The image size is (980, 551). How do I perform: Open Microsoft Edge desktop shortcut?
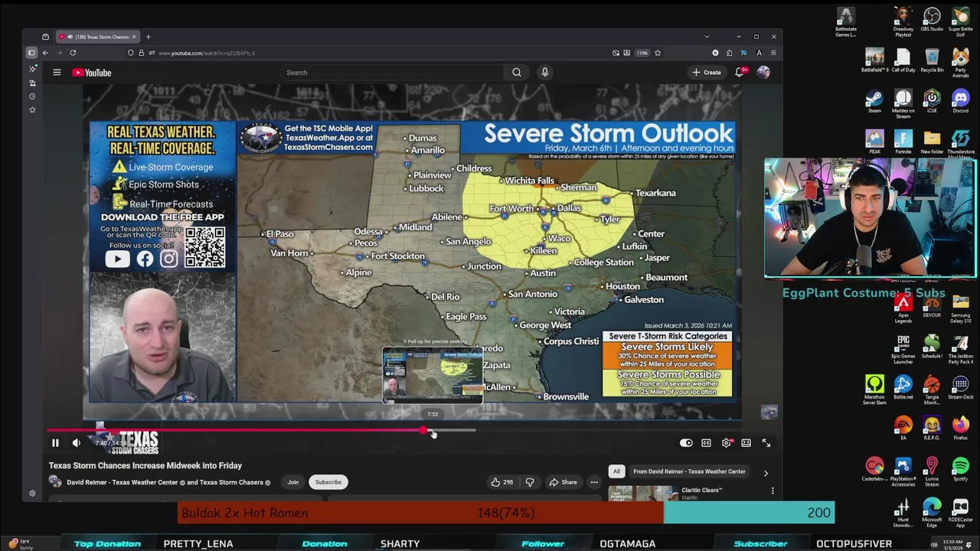click(x=932, y=511)
